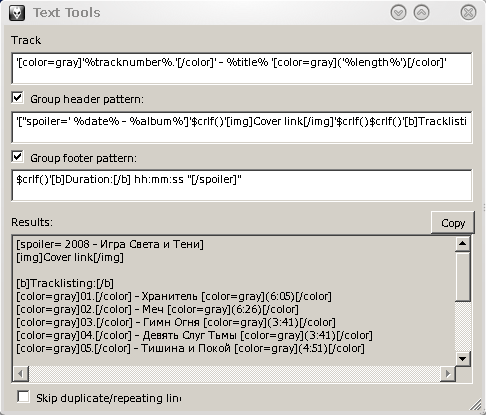Click the shade-down arrow titlebar icon
Viewport: 486px width, 415px height.
click(398, 13)
